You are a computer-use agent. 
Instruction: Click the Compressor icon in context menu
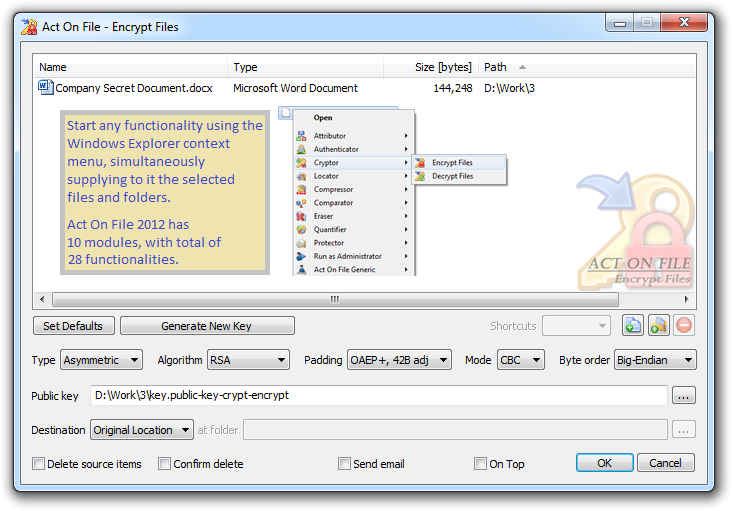(302, 190)
